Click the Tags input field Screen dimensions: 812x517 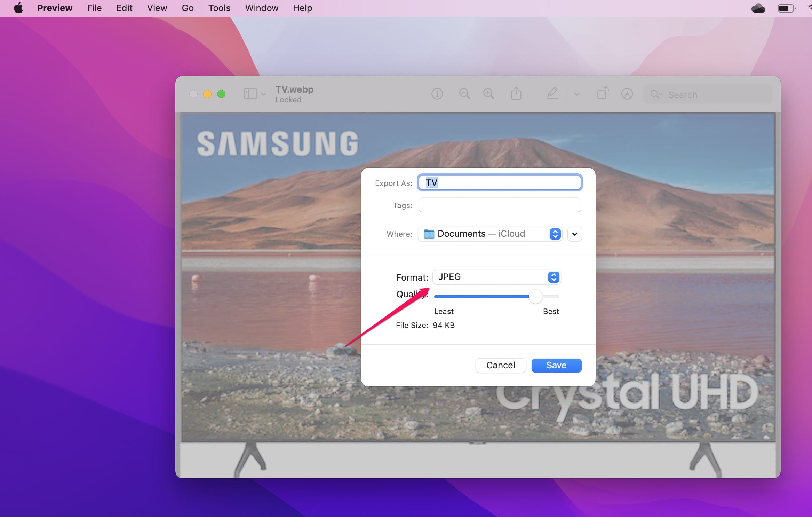(x=499, y=204)
